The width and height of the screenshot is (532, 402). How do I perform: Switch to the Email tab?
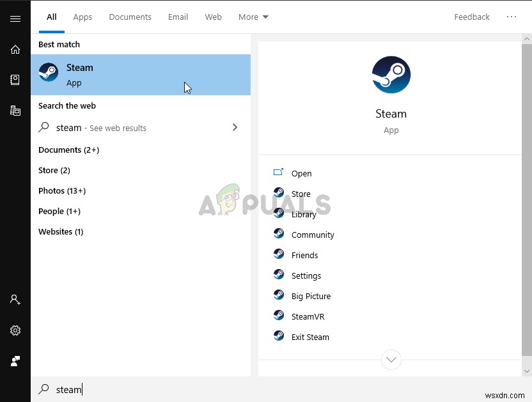pyautogui.click(x=178, y=17)
